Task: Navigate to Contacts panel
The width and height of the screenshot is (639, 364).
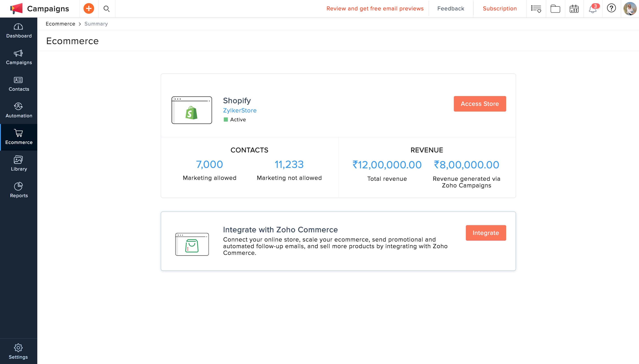Action: (x=18, y=84)
